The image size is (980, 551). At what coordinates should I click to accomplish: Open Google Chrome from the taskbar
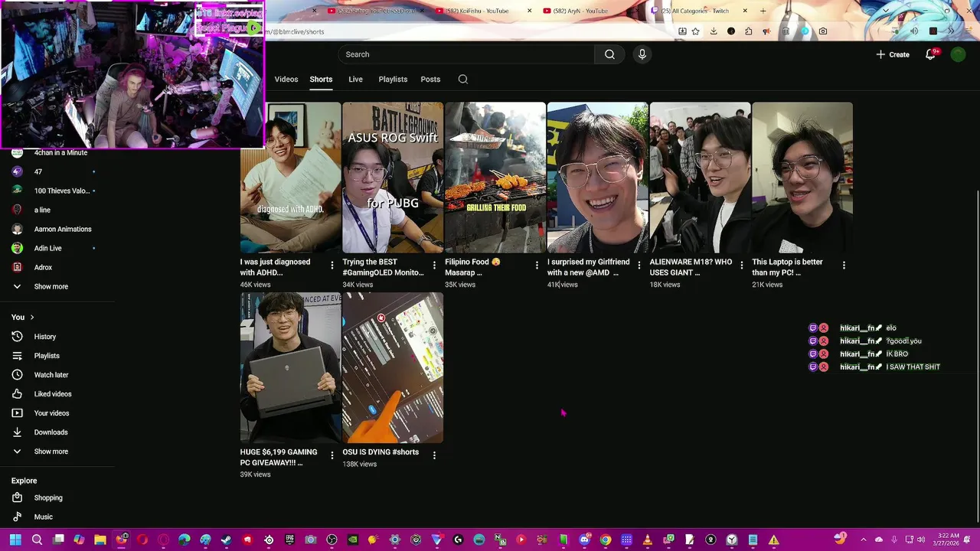[x=606, y=540]
